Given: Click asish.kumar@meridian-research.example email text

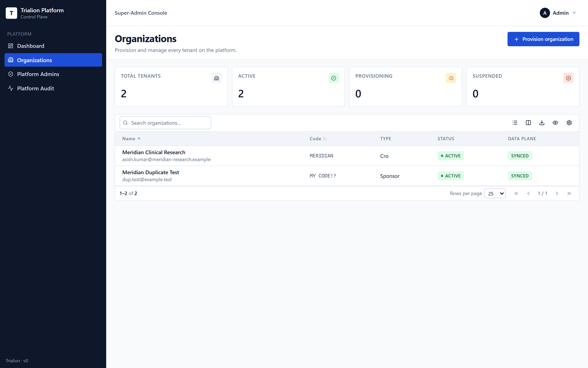Looking at the screenshot, I should pos(166,159).
